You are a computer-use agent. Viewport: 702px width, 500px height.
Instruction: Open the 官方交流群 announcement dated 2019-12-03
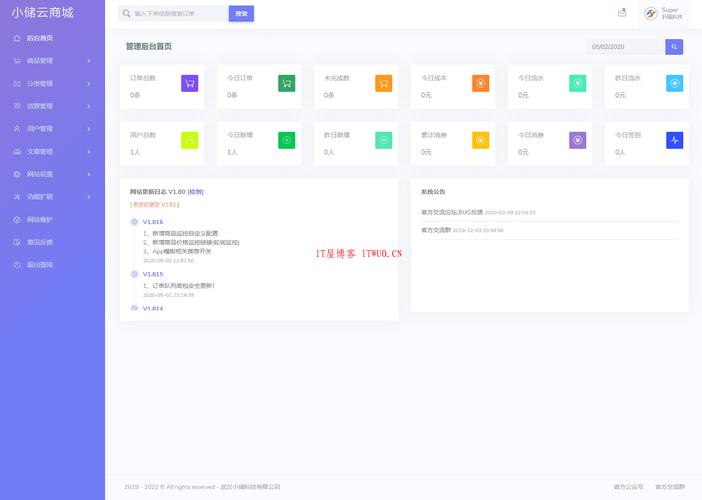(436, 230)
